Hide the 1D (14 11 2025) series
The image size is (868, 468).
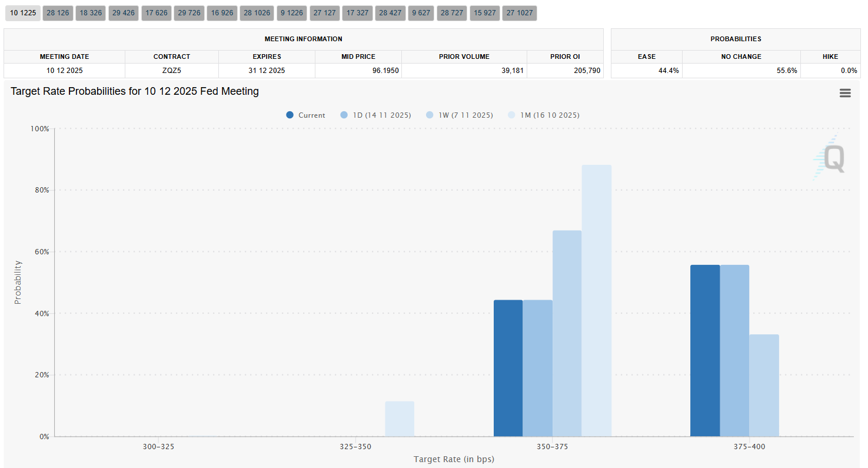[x=375, y=115]
